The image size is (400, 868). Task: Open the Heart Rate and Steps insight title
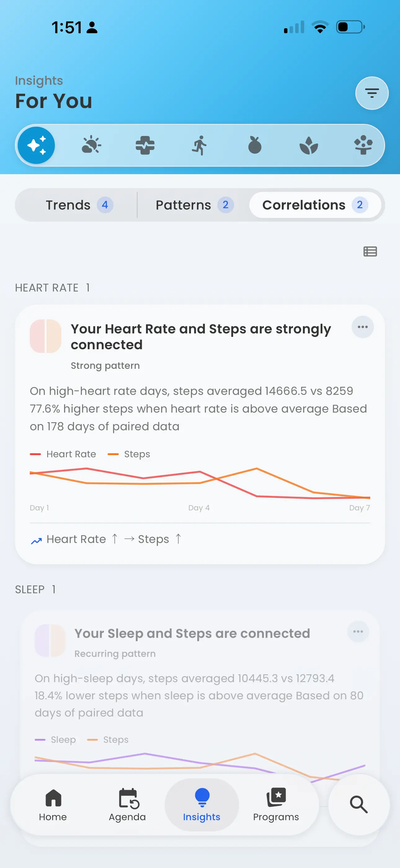[201, 337]
